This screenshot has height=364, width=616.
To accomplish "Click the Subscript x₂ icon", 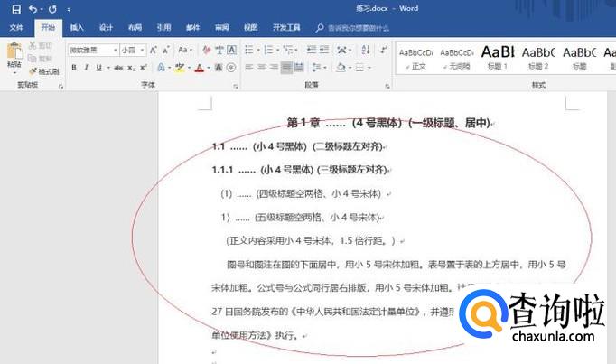I will point(129,68).
